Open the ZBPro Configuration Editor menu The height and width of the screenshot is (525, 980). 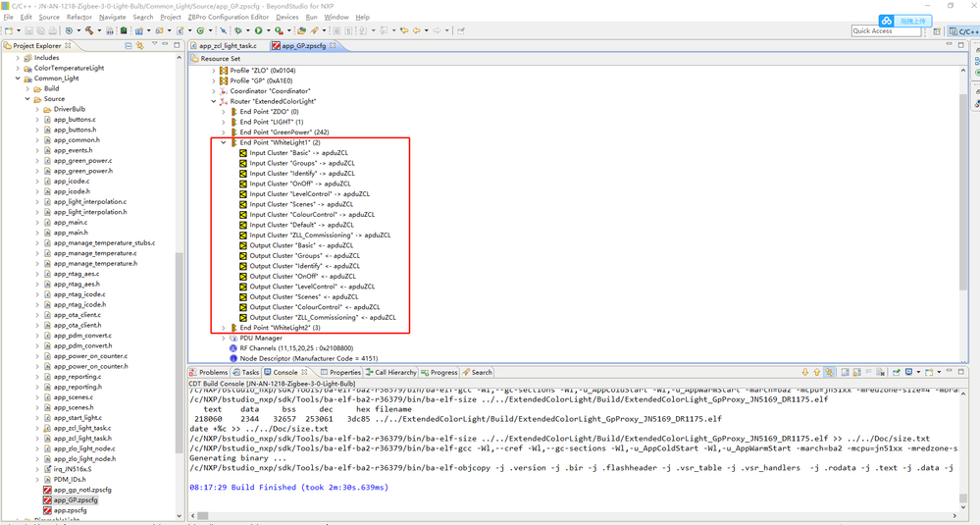click(229, 17)
